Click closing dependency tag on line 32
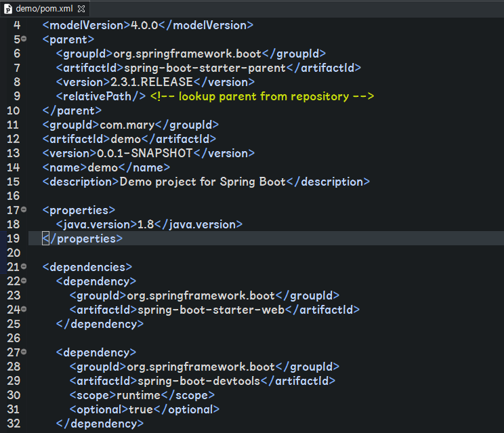Image resolution: width=504 pixels, height=433 pixels. pyautogui.click(x=100, y=424)
